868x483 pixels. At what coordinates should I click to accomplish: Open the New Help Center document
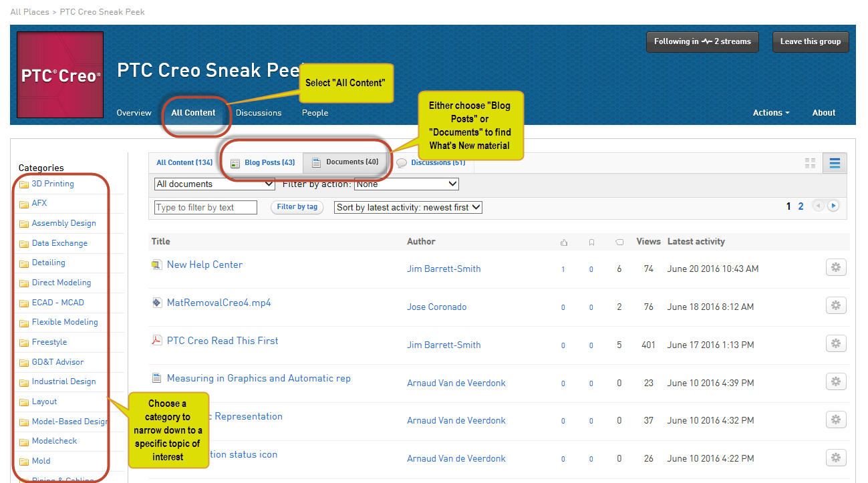pos(204,265)
